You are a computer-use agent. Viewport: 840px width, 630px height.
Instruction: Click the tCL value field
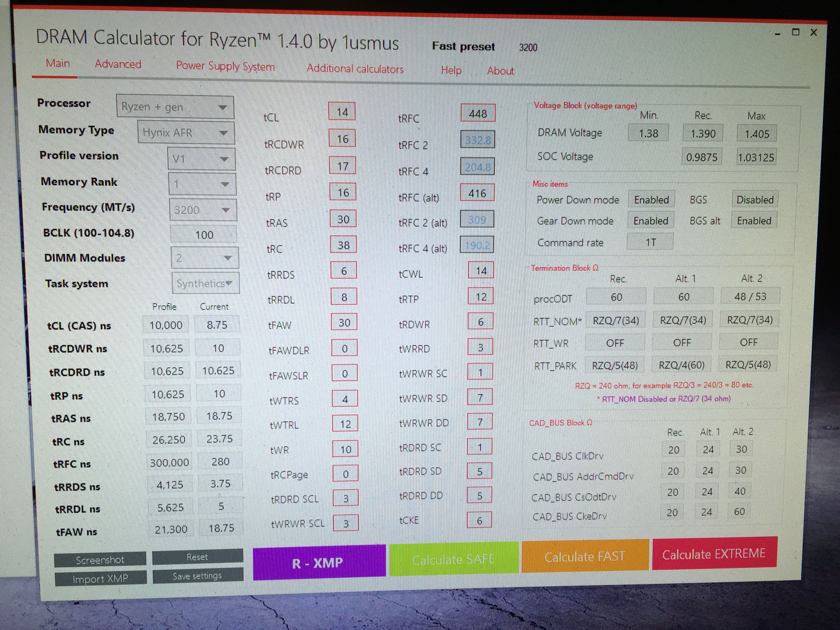[342, 112]
